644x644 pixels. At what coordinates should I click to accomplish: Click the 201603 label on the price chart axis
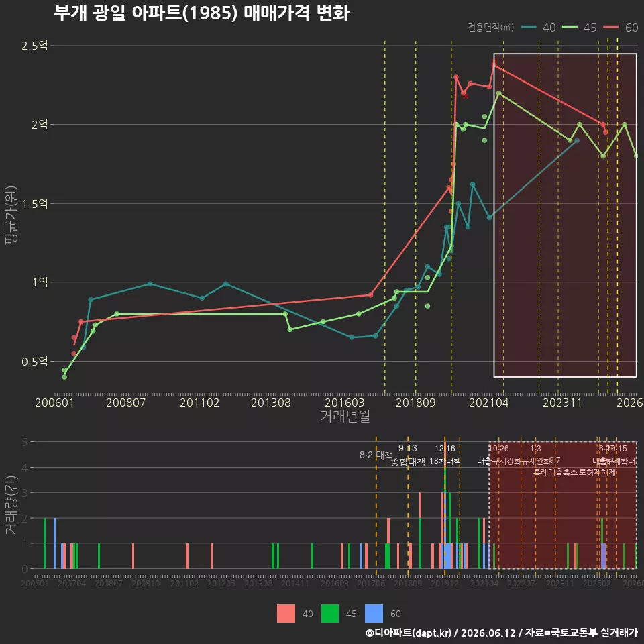345,402
